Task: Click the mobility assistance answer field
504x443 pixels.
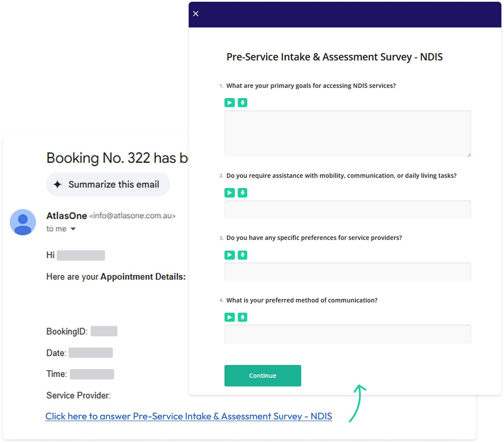Action: [348, 210]
